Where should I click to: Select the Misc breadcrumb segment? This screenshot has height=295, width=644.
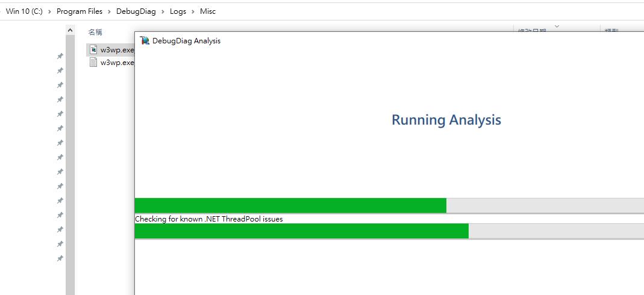208,11
